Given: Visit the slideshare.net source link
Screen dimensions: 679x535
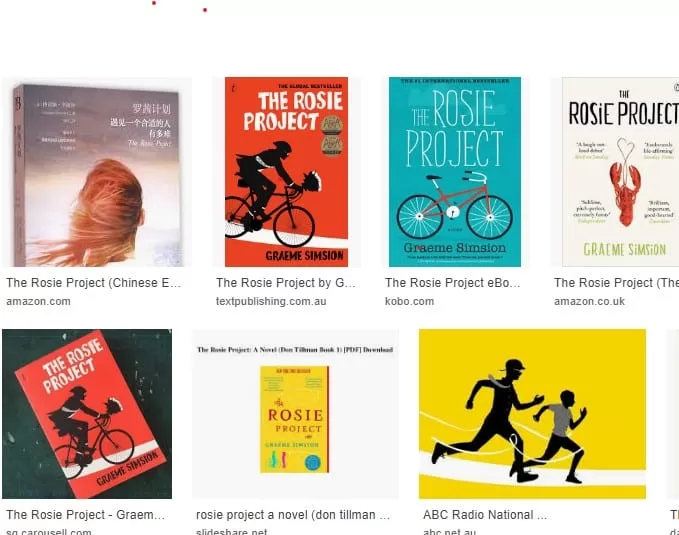Looking at the screenshot, I should coord(232,531).
